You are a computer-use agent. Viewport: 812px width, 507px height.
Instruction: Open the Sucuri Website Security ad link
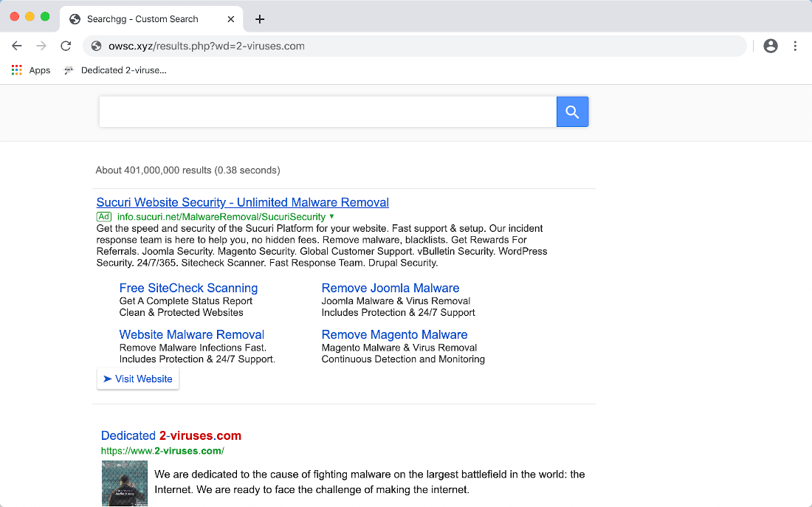pyautogui.click(x=242, y=202)
